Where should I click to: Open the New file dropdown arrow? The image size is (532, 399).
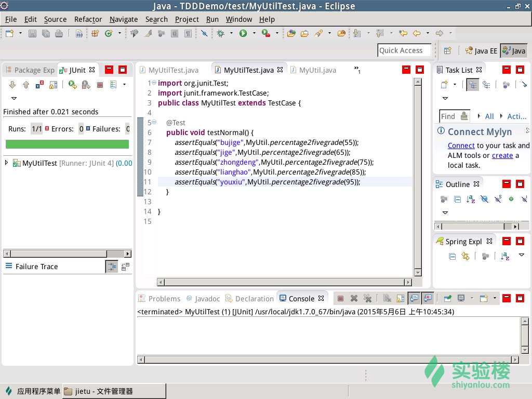pyautogui.click(x=20, y=33)
